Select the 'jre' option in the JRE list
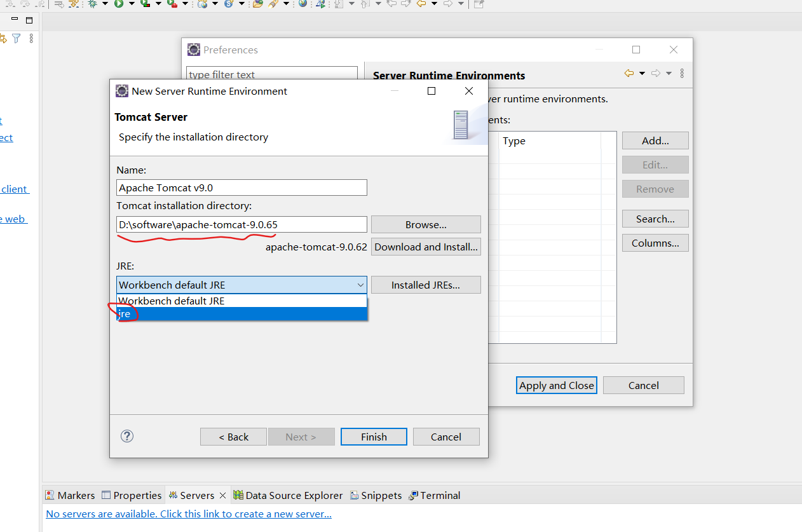This screenshot has height=532, width=802. 242,313
